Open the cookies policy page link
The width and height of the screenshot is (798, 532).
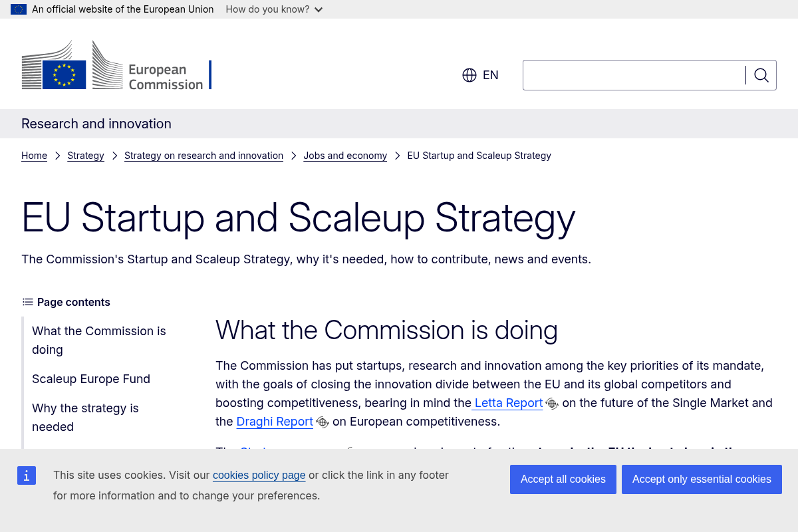(x=259, y=475)
